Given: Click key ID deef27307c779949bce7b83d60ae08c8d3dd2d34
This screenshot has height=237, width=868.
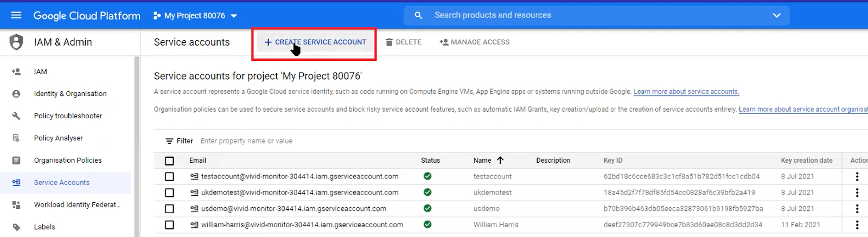Looking at the screenshot, I should pyautogui.click(x=682, y=225).
